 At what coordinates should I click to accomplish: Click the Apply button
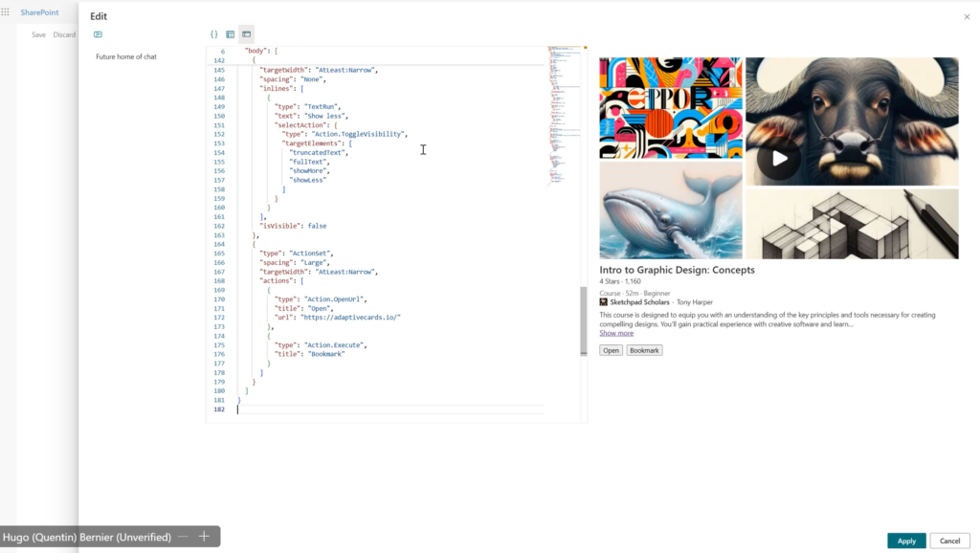click(906, 542)
